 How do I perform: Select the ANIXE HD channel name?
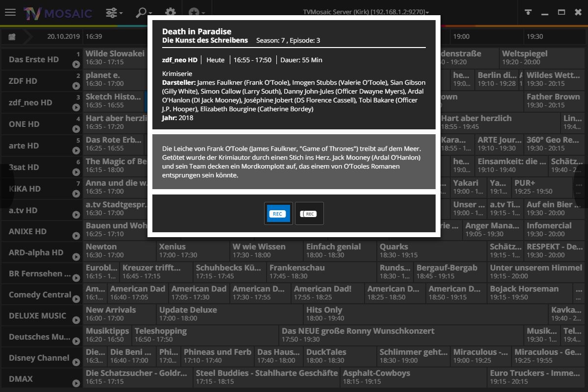[28, 231]
